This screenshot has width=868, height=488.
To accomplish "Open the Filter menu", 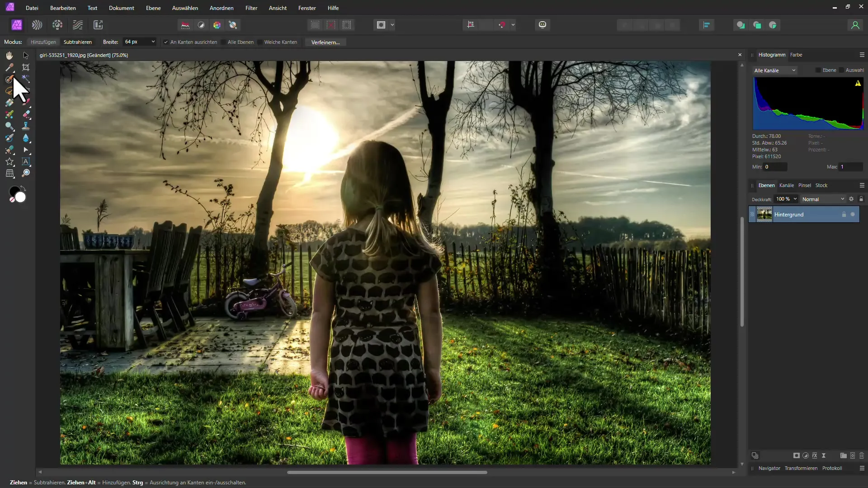I will pos(251,8).
